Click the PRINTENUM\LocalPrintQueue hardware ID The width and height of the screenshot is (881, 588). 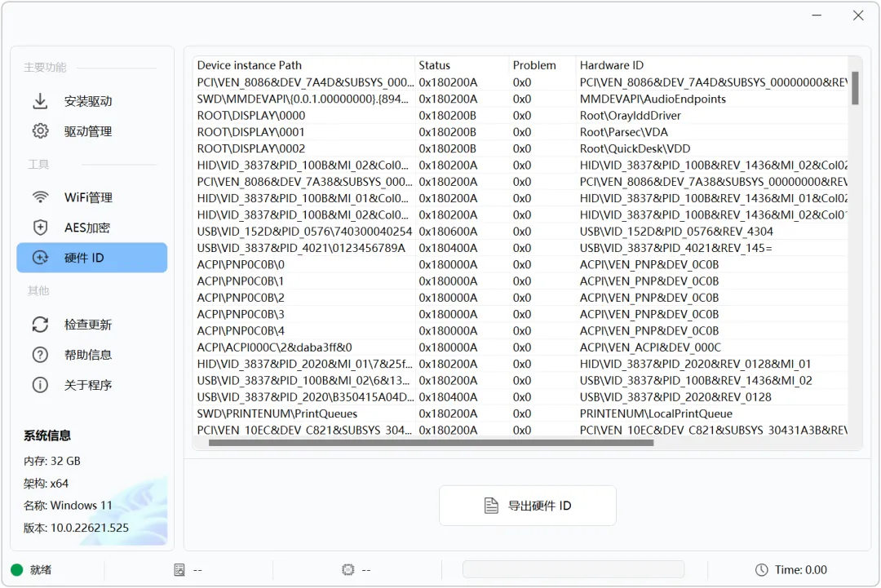point(656,414)
